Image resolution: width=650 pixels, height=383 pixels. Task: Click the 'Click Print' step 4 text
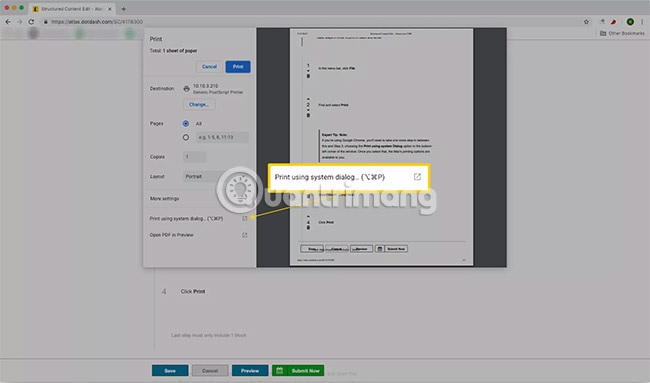pos(193,291)
